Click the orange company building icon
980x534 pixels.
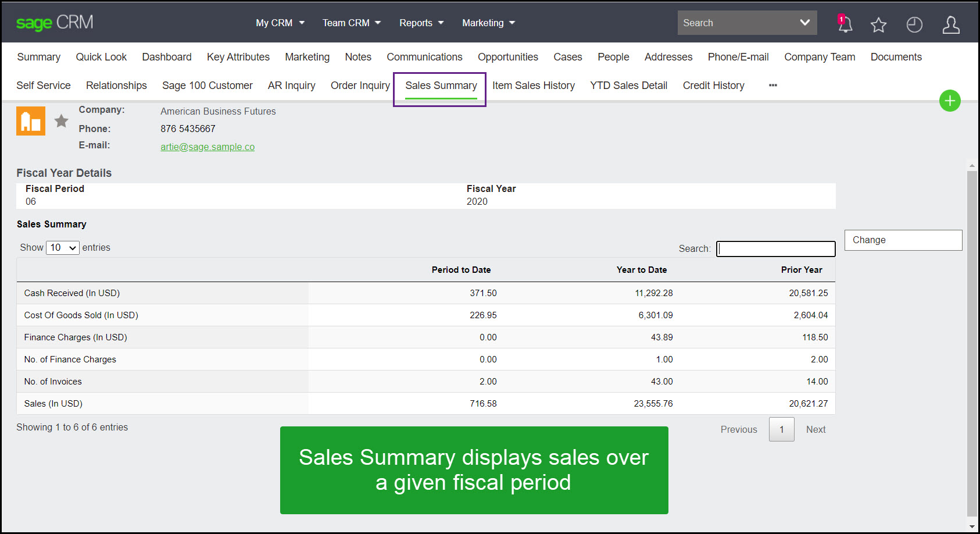[30, 120]
